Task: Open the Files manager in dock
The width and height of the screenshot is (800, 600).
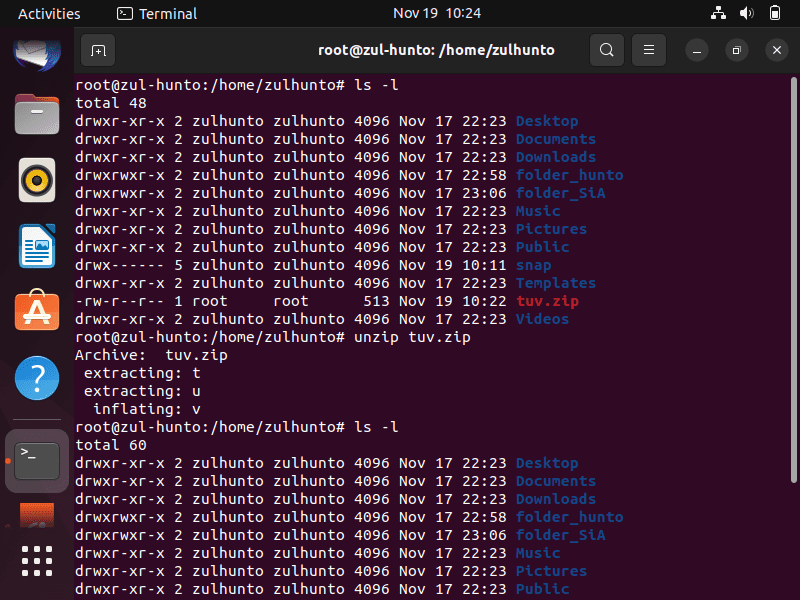Action: [37, 114]
